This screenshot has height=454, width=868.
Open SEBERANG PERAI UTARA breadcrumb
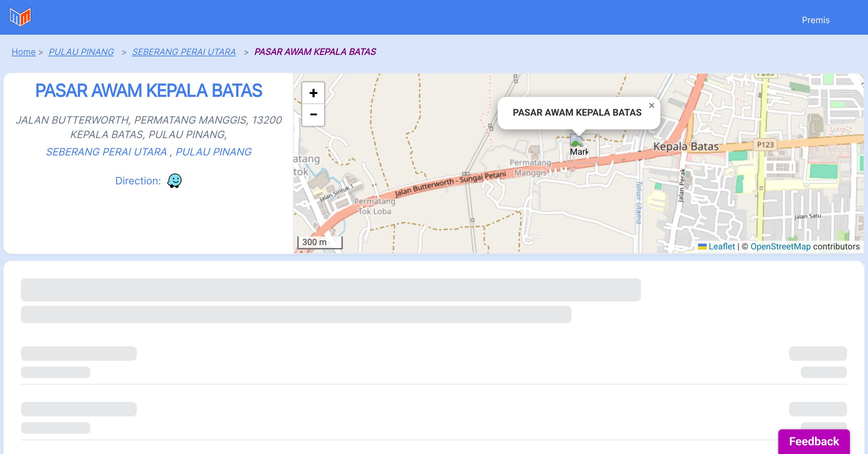pos(184,52)
